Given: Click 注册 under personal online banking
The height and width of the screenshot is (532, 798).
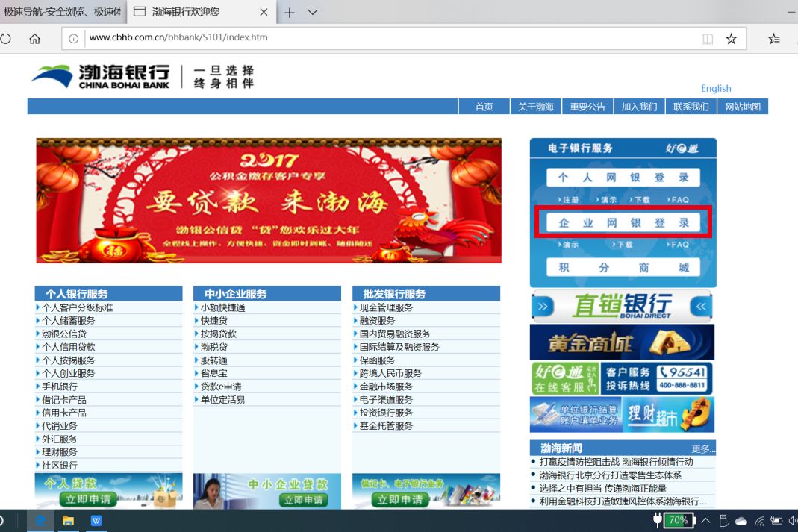Looking at the screenshot, I should tap(569, 200).
